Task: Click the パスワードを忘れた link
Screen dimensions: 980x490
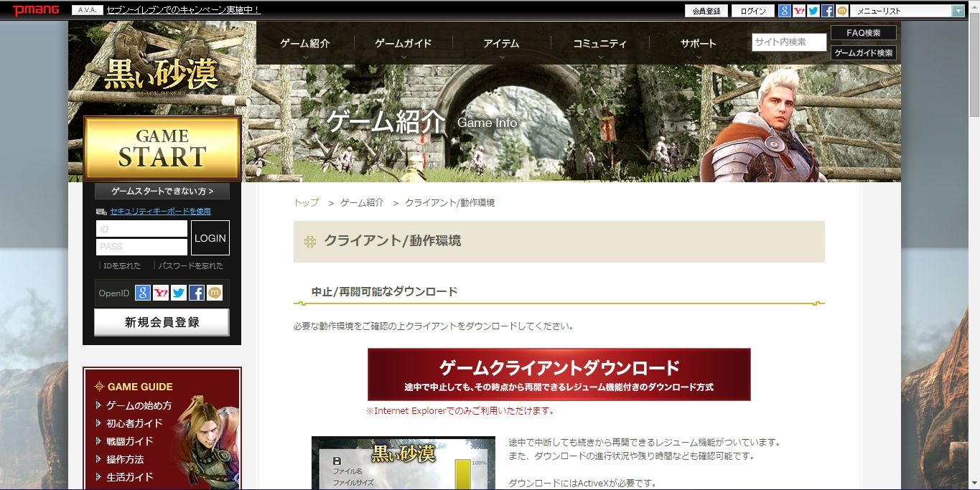Action: point(191,266)
